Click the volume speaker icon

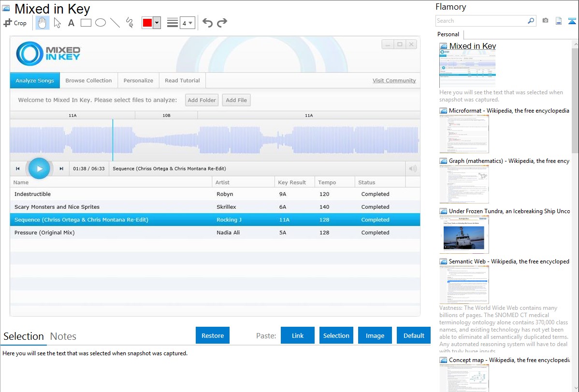tap(413, 169)
